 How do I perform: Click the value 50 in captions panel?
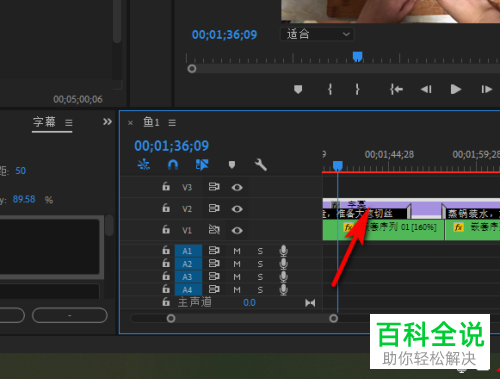click(x=20, y=171)
